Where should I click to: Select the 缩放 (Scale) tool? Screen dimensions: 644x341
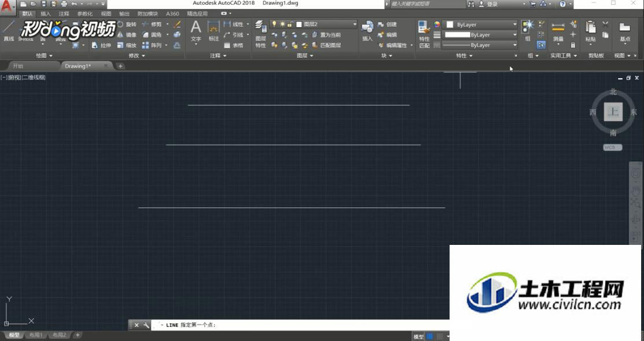point(127,45)
